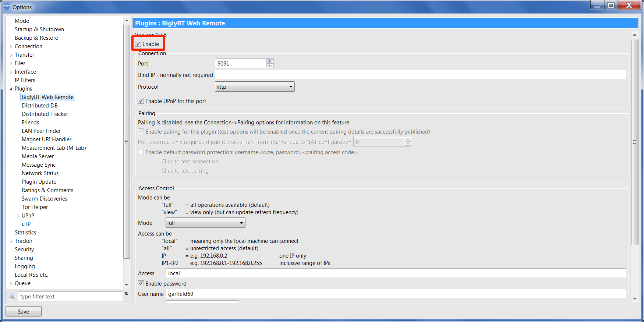Click the settings pane vertical scrollbar thumb
Screen dimensions: 644x322
[x=635, y=142]
